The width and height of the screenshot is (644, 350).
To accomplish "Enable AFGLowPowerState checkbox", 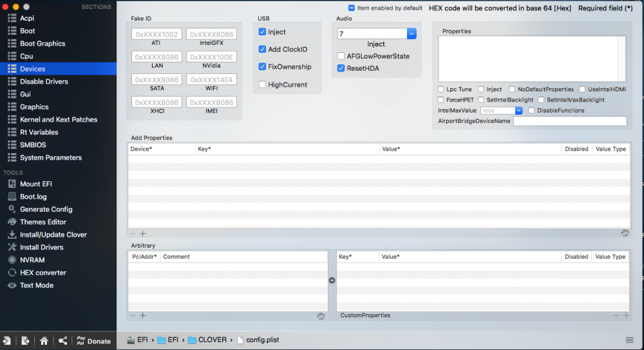I will click(x=341, y=56).
